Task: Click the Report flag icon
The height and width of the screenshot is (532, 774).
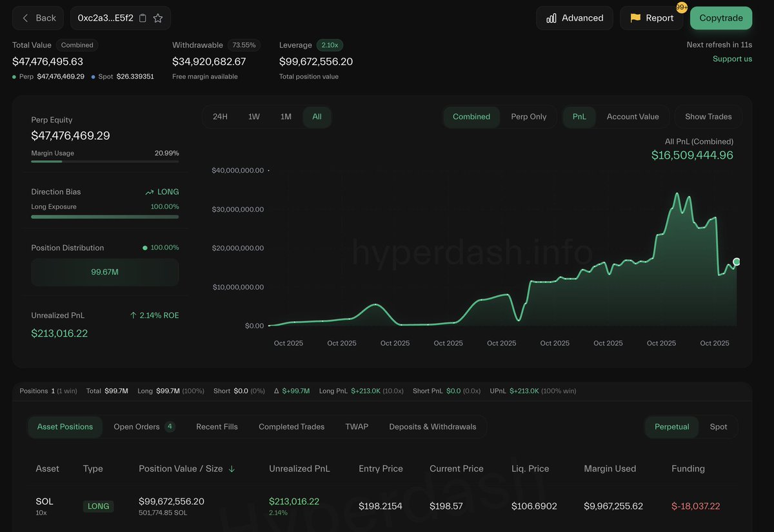Action: pyautogui.click(x=635, y=18)
